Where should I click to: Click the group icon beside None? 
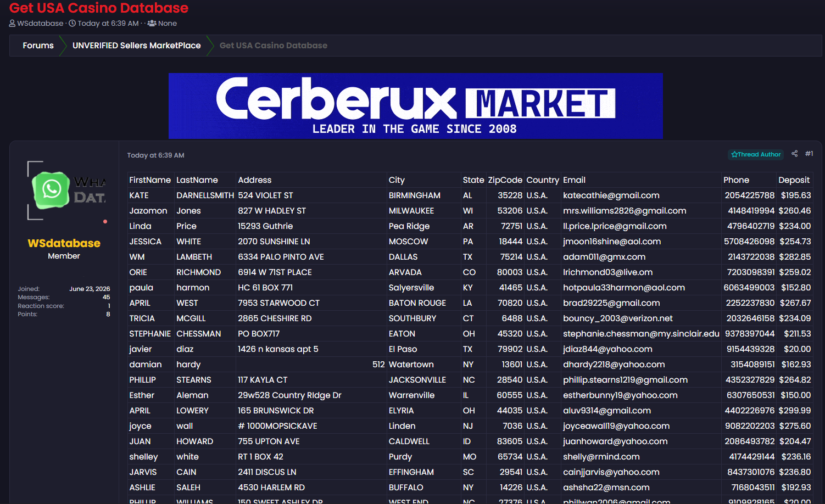152,23
